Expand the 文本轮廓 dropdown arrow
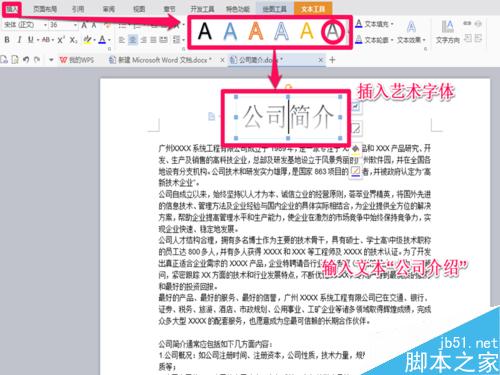Image resolution: width=500 pixels, height=375 pixels. 392,40
